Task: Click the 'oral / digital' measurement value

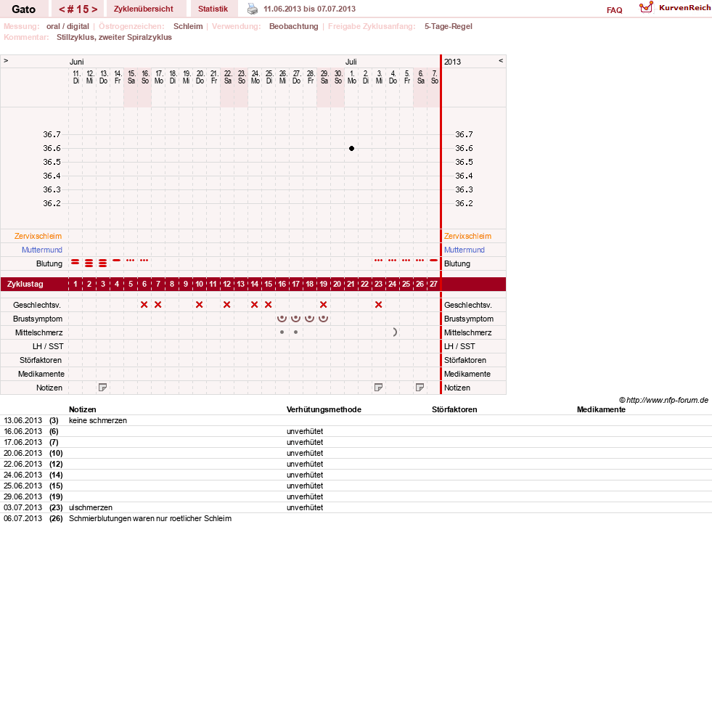Action: coord(67,26)
